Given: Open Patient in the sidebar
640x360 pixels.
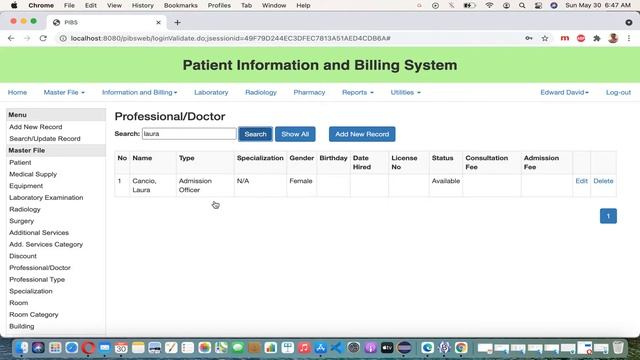Looking at the screenshot, I should click(x=20, y=162).
